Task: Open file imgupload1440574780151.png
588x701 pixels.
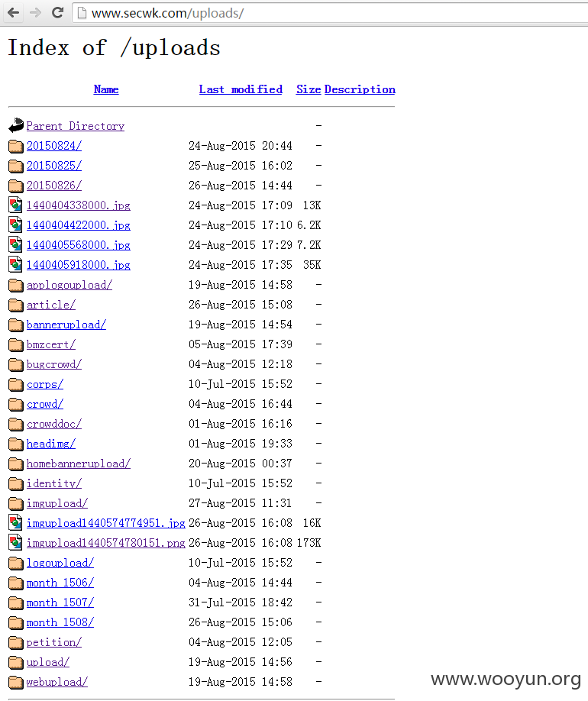Action: point(106,543)
